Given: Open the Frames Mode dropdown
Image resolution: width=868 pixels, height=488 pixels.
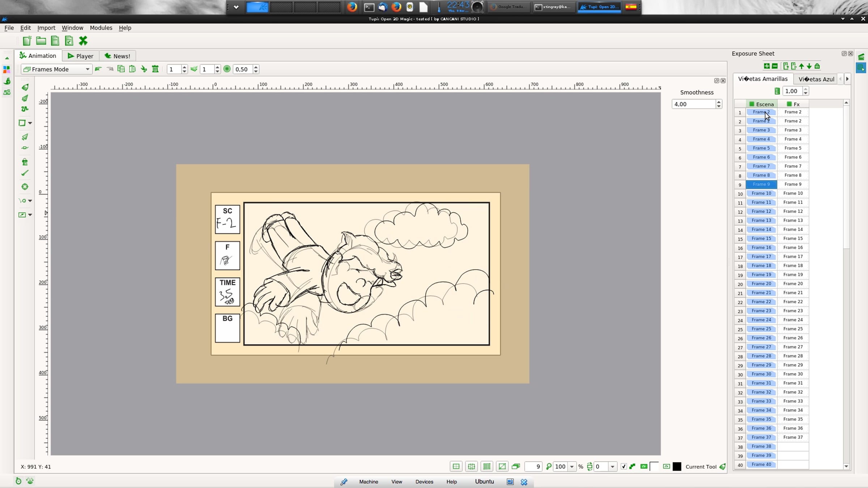Looking at the screenshot, I should [56, 69].
